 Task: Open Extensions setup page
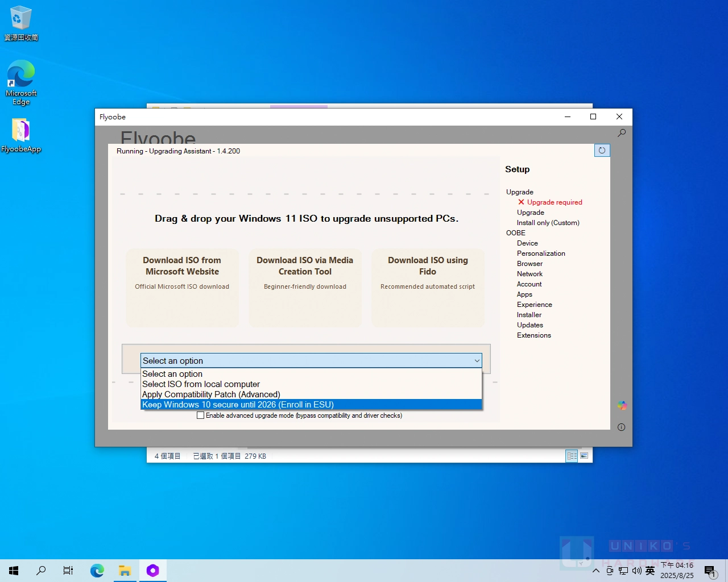pyautogui.click(x=534, y=335)
